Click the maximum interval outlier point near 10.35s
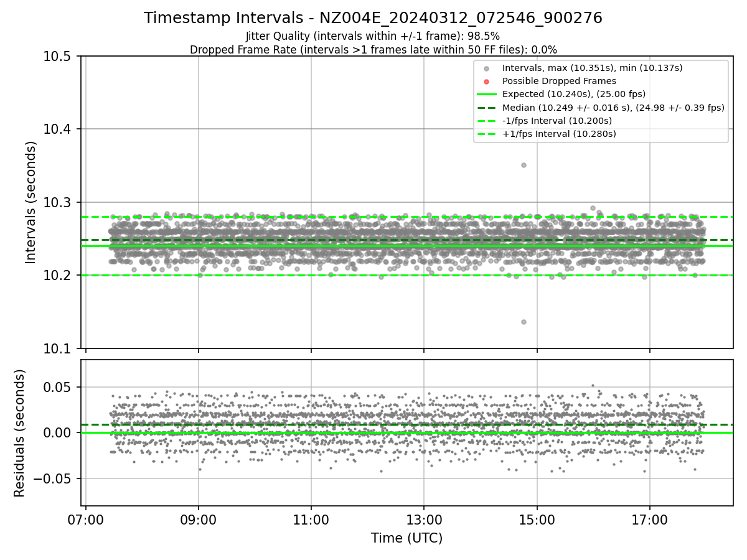This screenshot has height=560, width=747. click(524, 165)
